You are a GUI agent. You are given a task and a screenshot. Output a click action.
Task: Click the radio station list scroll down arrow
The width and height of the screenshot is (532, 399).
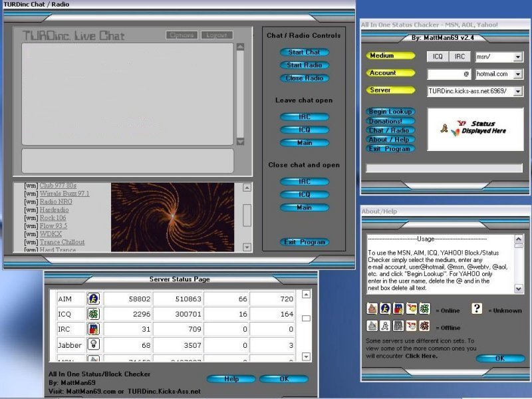click(x=247, y=247)
